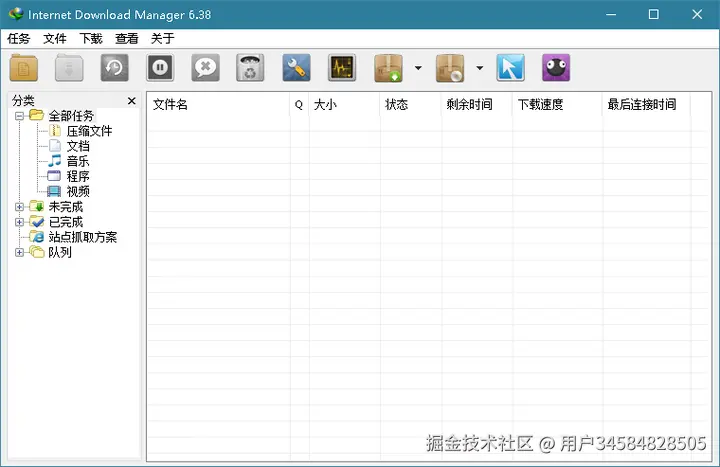Expand the 已完成 tree node
Viewport: 720px width, 467px height.
pos(19,222)
